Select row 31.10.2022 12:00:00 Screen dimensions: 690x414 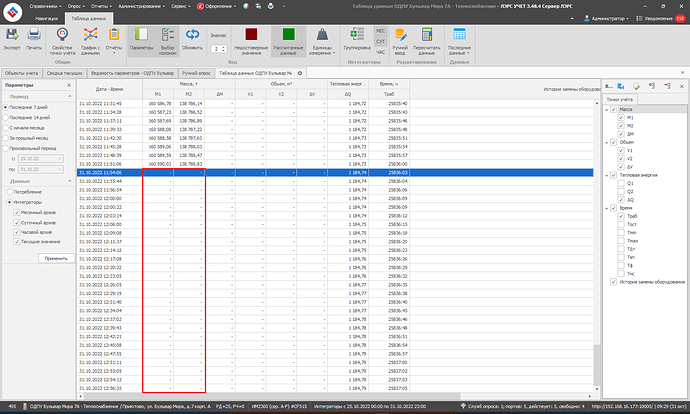[335, 198]
